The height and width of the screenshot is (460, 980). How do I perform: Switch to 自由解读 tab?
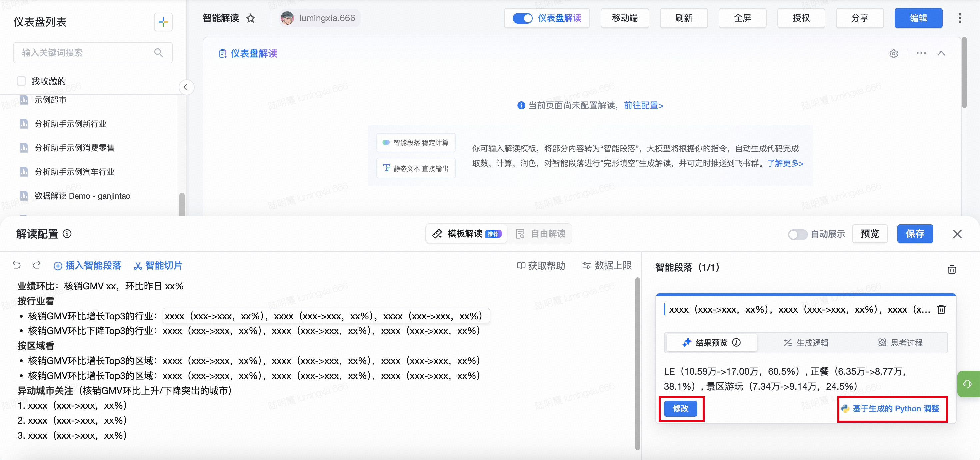pos(541,234)
